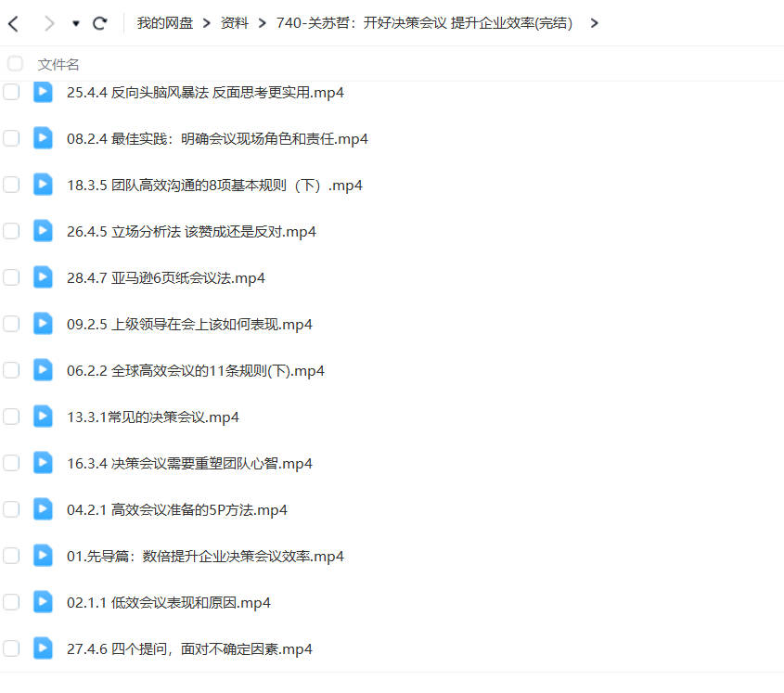Image resolution: width=784 pixels, height=693 pixels.
Task: Check the box for 25.4.4 反向头脑风暴法
Action: click(11, 92)
